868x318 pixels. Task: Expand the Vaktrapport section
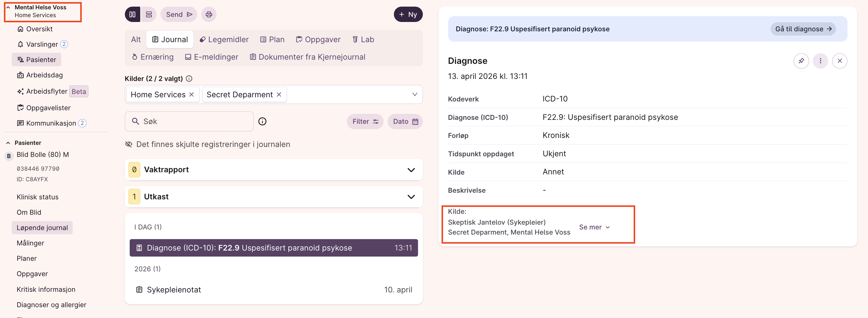(x=411, y=170)
